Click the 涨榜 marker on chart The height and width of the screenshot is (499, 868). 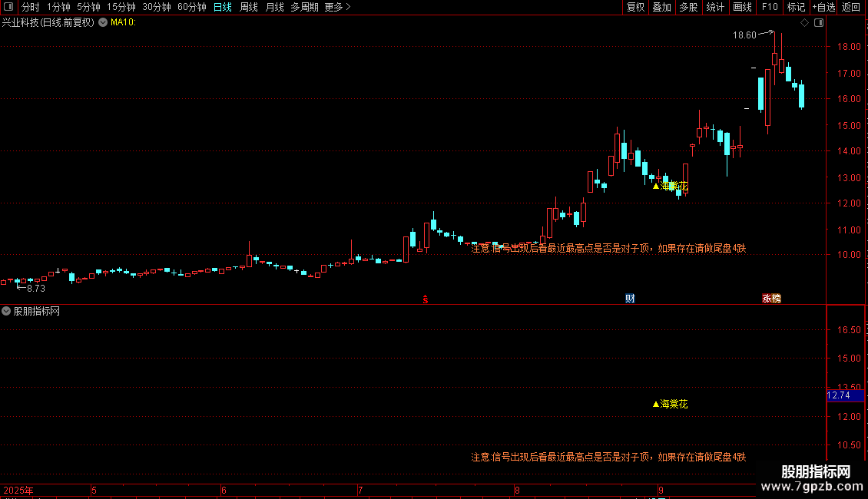click(771, 298)
